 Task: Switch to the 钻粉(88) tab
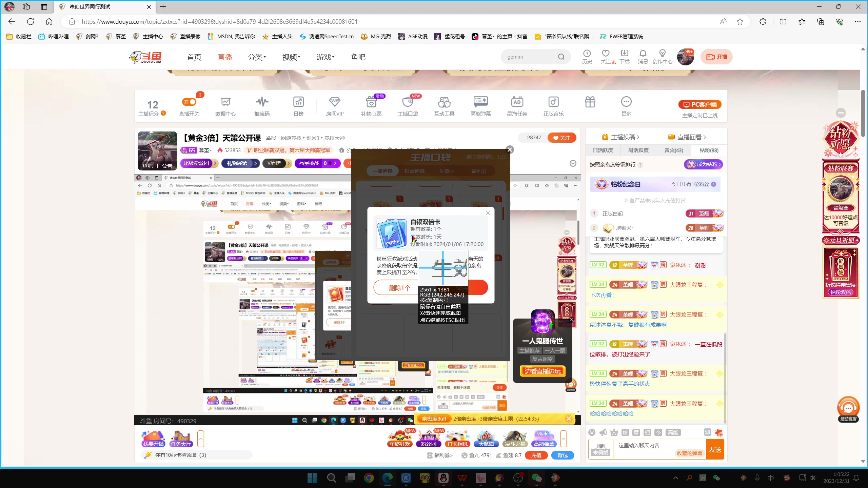[709, 150]
